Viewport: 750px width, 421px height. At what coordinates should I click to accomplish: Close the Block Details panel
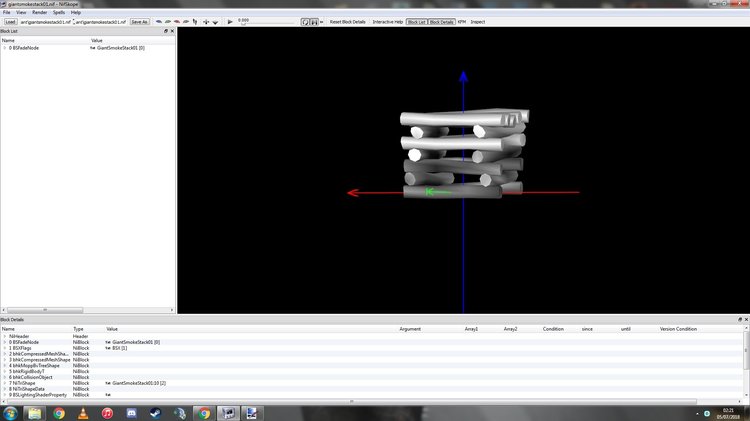[746, 319]
